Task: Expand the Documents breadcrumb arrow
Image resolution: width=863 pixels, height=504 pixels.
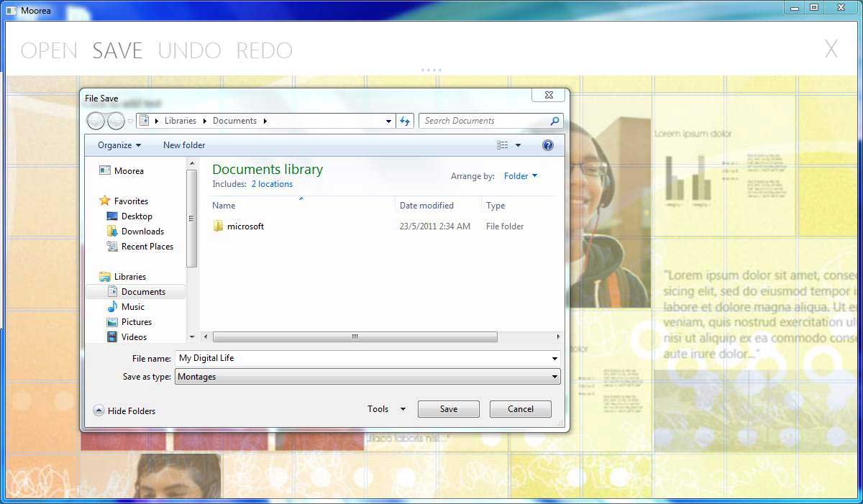Action: [265, 121]
